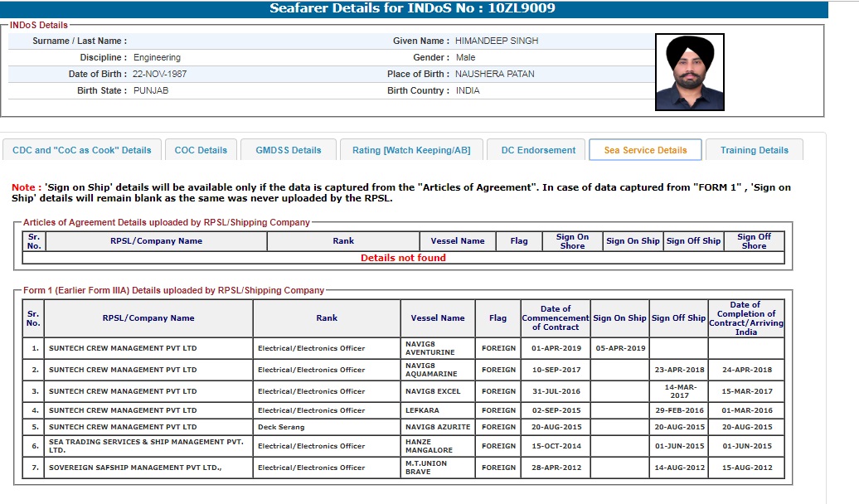Open the CDC and "CoC as Cook" Details tab
The image size is (859, 504).
[81, 150]
